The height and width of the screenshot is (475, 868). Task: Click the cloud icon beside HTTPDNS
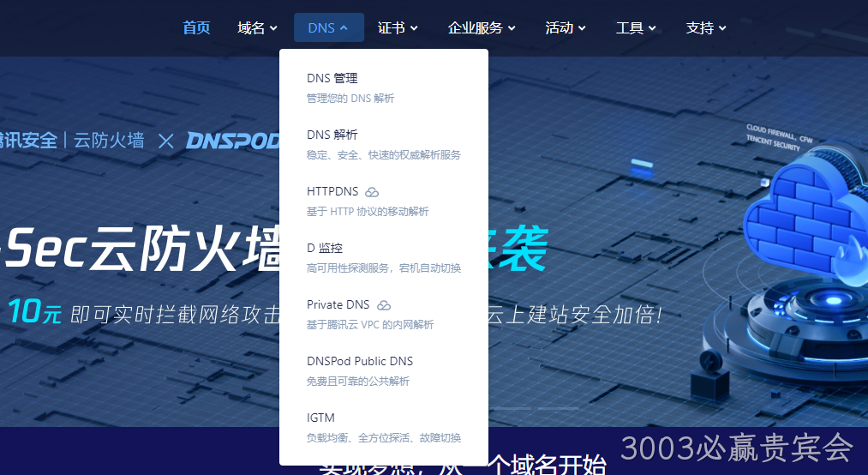tap(372, 192)
